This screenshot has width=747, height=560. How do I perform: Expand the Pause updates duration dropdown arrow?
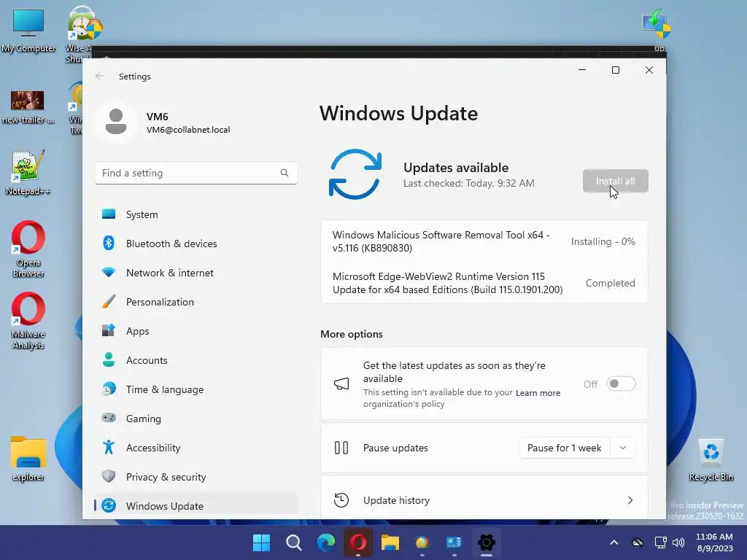click(623, 448)
